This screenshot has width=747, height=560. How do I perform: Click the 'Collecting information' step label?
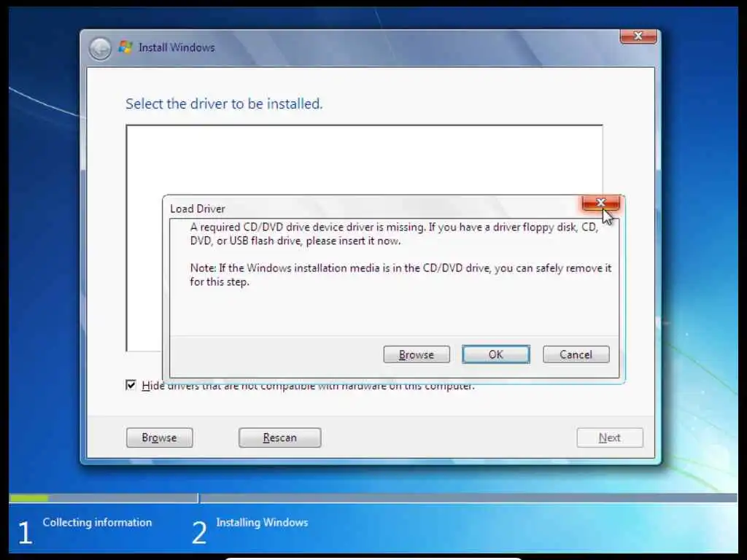pyautogui.click(x=97, y=522)
